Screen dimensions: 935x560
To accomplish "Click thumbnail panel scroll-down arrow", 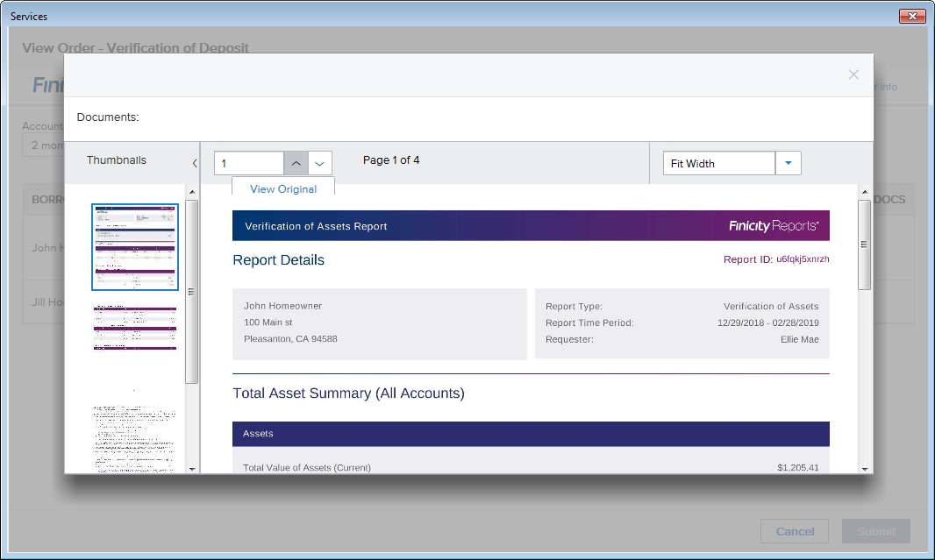I will click(192, 469).
